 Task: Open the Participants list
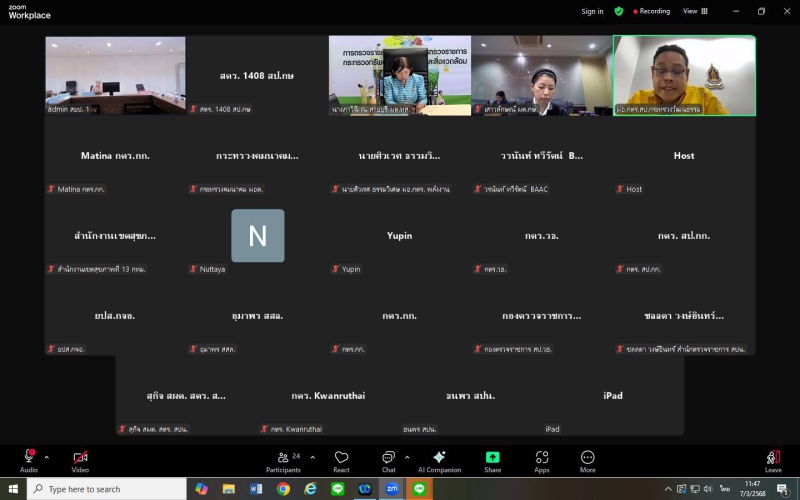[284, 459]
